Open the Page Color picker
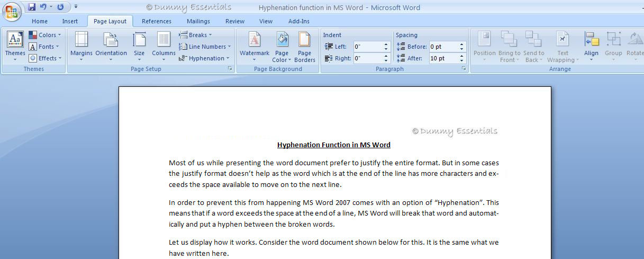This screenshot has width=644, height=259. tap(282, 46)
